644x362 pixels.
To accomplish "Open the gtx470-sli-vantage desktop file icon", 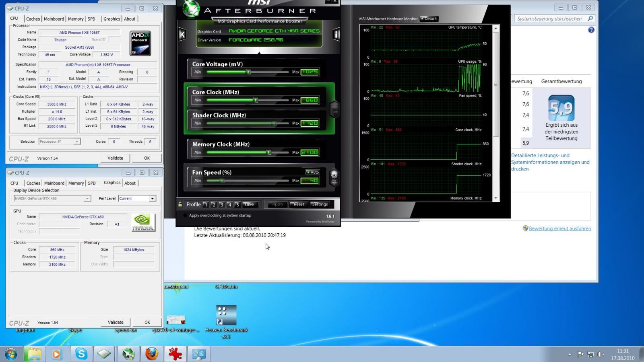I will (176, 320).
